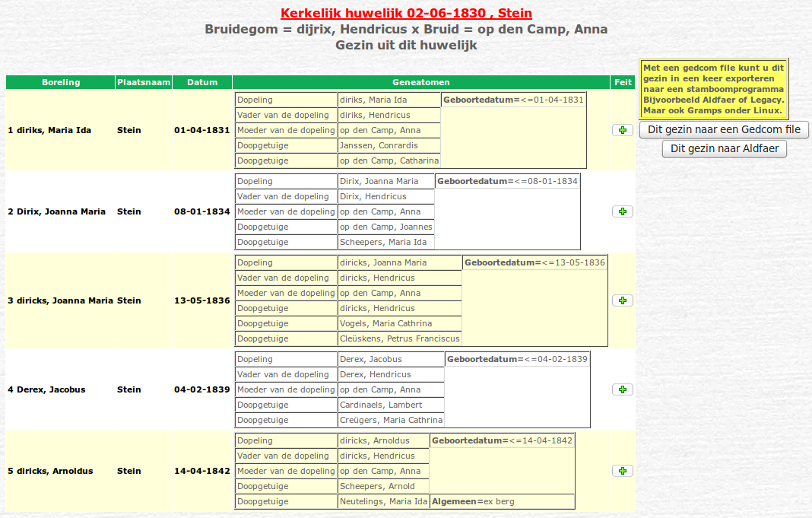
Task: Open the 'Kerkelijk huwelijk 02-06-1830, Stein' link
Action: (x=406, y=14)
